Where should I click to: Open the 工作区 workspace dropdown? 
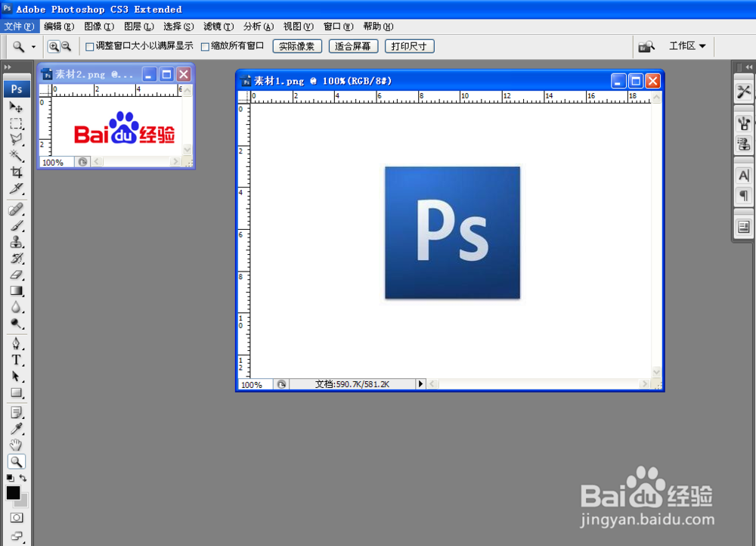point(686,45)
